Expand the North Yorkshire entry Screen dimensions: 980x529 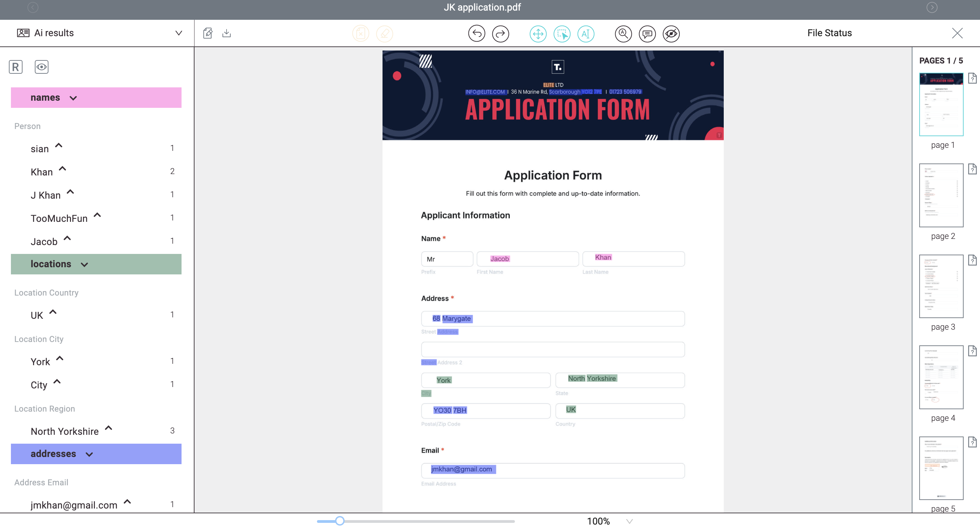pos(109,429)
